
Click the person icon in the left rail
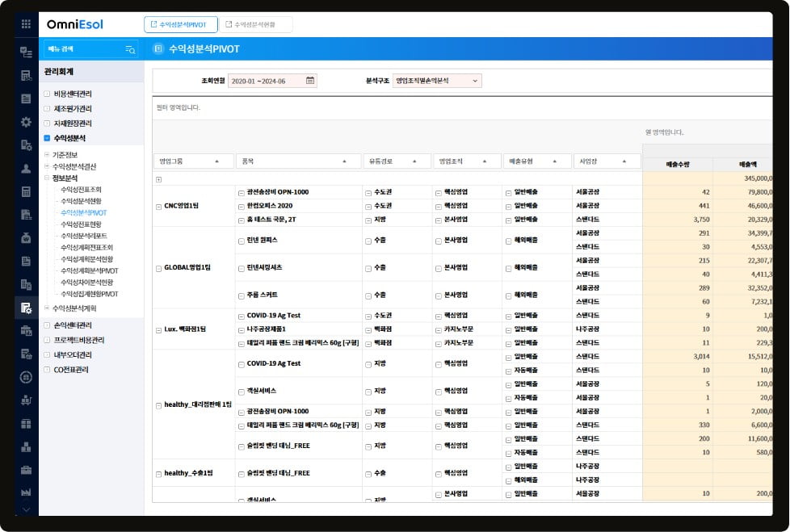click(x=26, y=169)
